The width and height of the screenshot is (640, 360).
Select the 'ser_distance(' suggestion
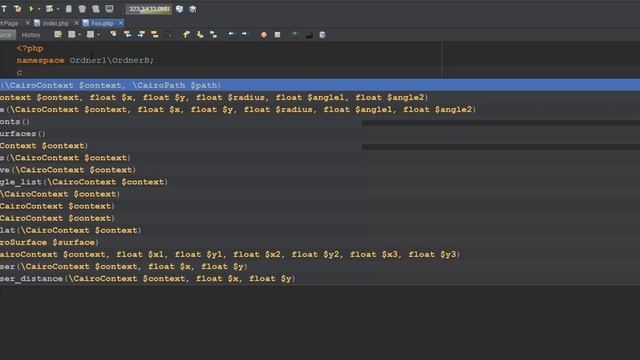click(x=320, y=279)
